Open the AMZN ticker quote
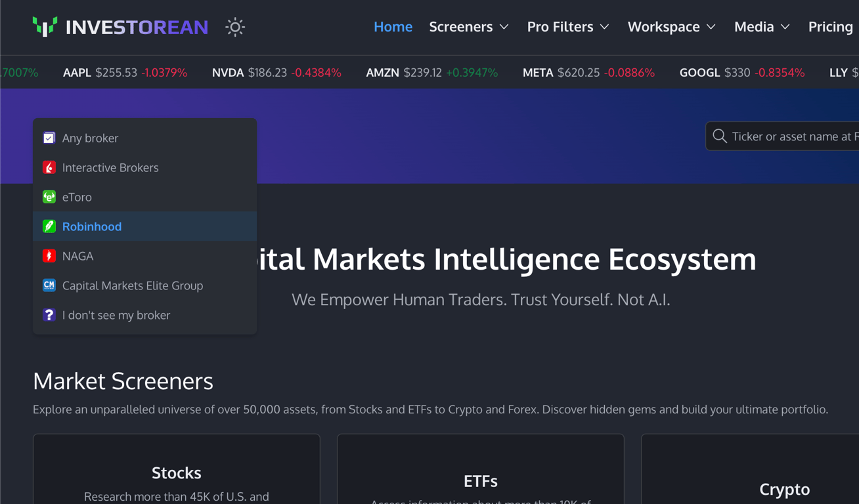Image resolution: width=859 pixels, height=504 pixels. tap(431, 73)
